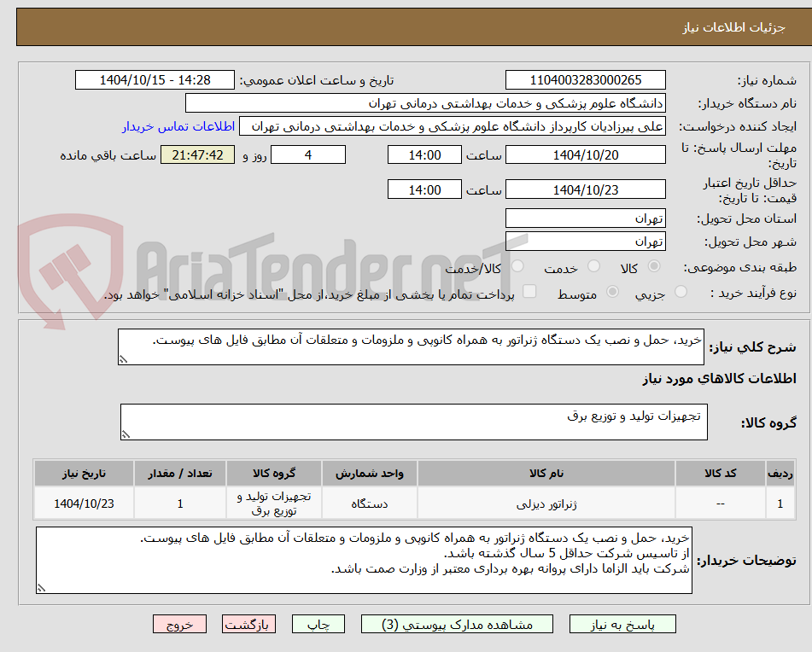
Task: Click the استان محل تحویل field showing تهران
Action: click(586, 218)
